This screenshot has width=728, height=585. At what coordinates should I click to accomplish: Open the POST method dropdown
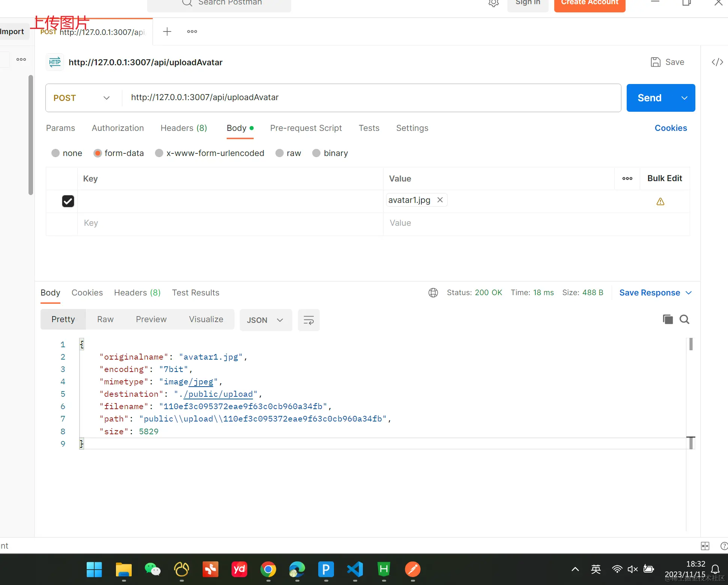83,98
